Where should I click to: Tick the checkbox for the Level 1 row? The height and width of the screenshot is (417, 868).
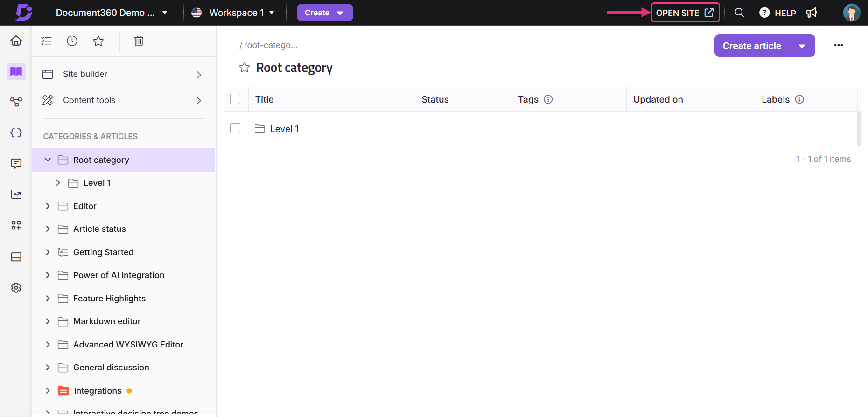[235, 128]
